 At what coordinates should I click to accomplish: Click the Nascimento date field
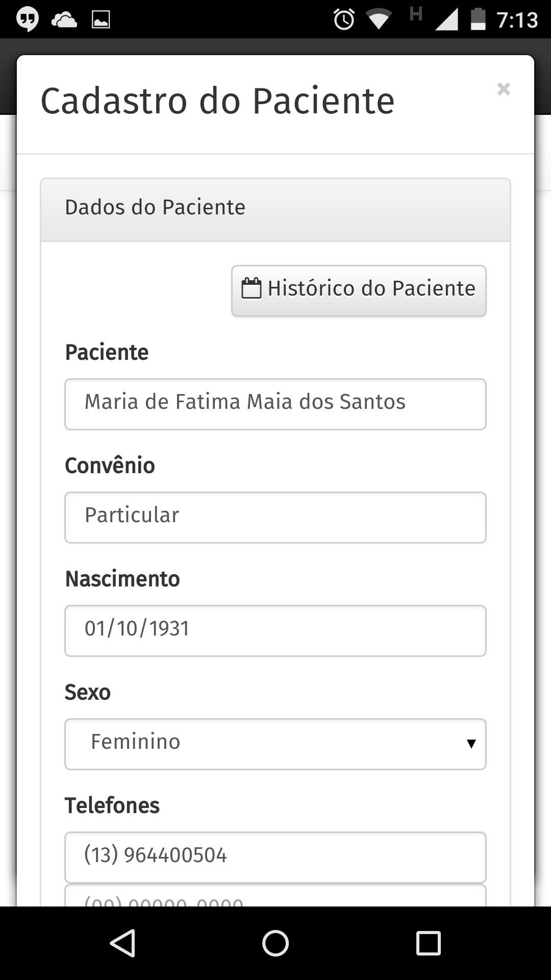click(x=275, y=630)
